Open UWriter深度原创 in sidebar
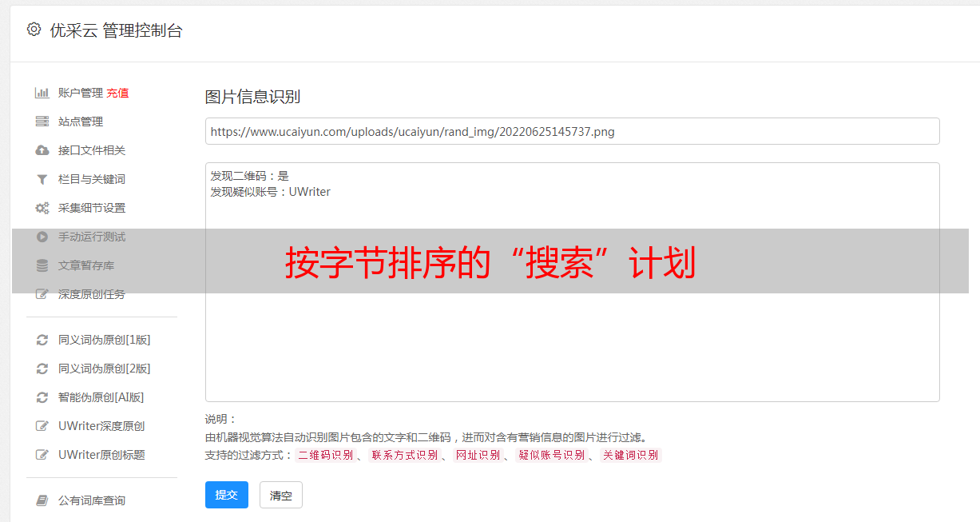The height and width of the screenshot is (522, 980). click(x=101, y=426)
